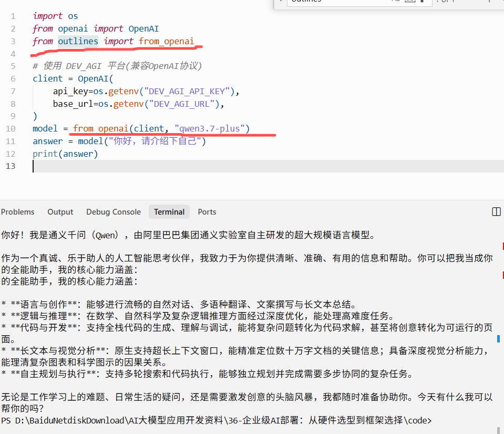The width and height of the screenshot is (504, 434).
Task: Click terminal bullet '**语言与创作**'
Action: 179,305
